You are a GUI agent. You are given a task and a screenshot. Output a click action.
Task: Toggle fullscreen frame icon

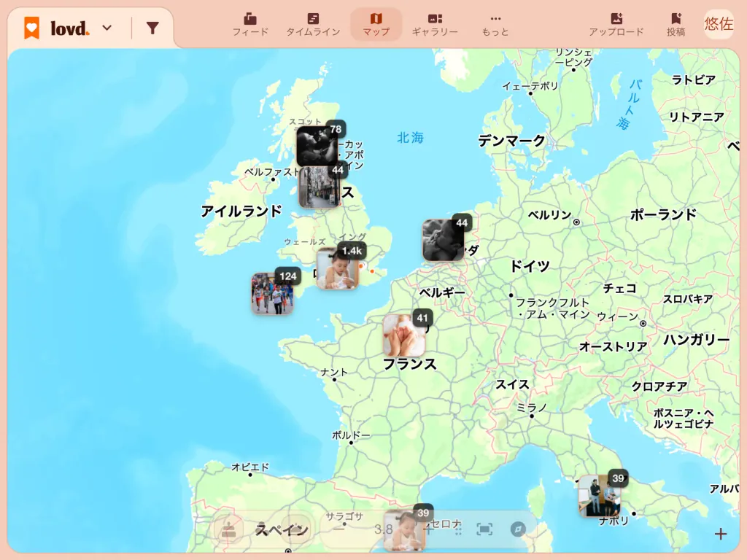click(x=484, y=529)
